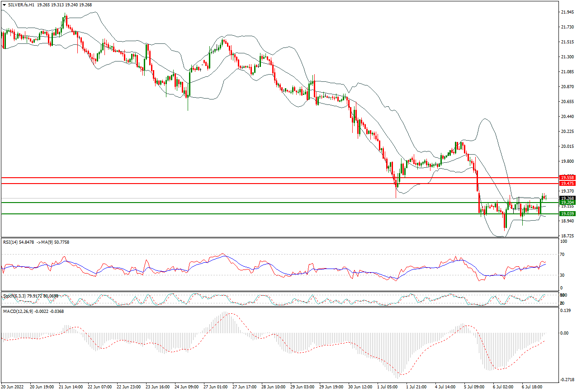Click the 30 Jun 12:00 time label
This screenshot has height=392, width=577.
coord(360,387)
